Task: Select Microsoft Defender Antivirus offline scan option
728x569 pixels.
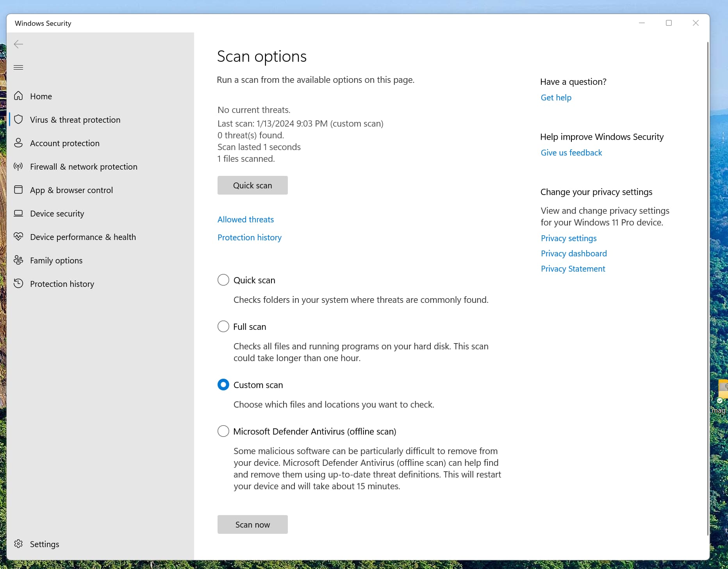Action: (x=223, y=431)
